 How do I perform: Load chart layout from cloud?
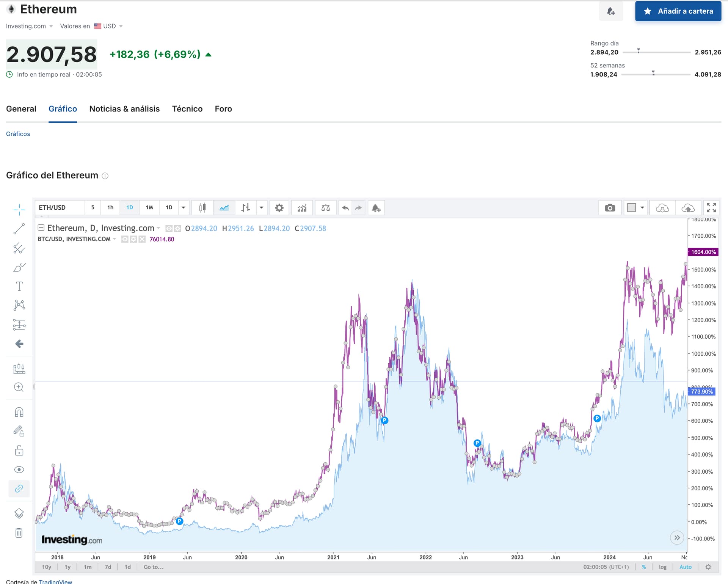[662, 208]
